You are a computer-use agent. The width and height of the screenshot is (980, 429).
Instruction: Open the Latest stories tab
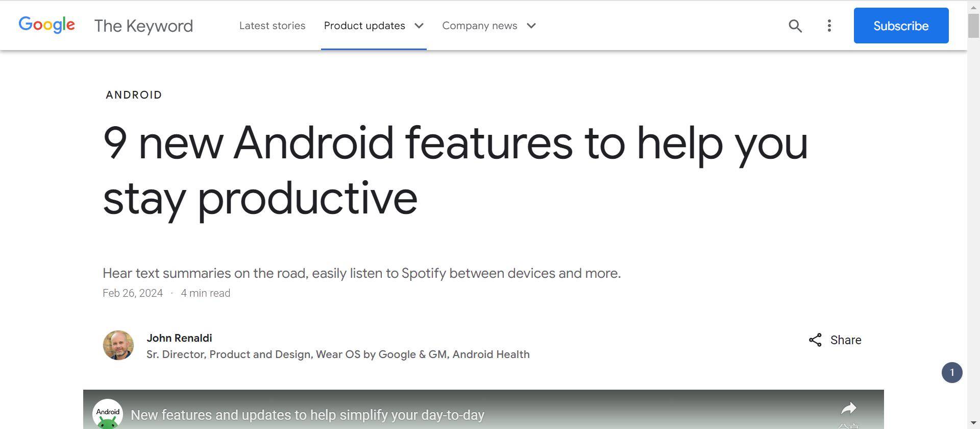[x=272, y=26]
